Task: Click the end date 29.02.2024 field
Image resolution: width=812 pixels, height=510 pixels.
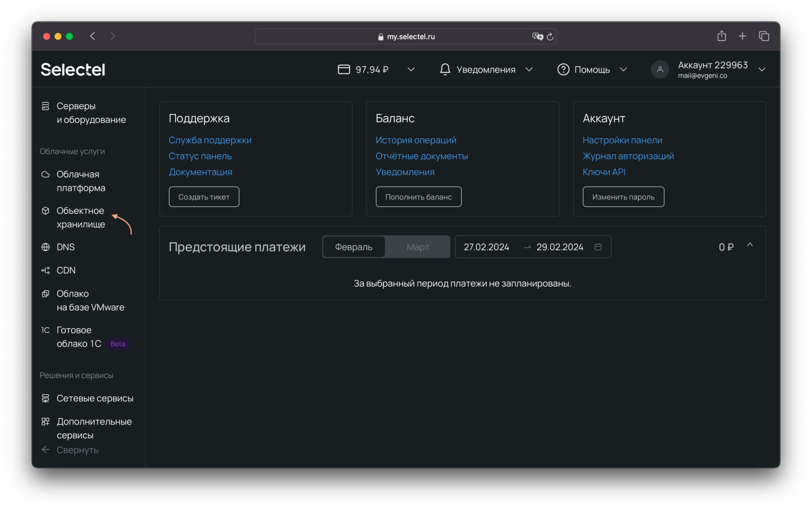Action: (x=560, y=247)
